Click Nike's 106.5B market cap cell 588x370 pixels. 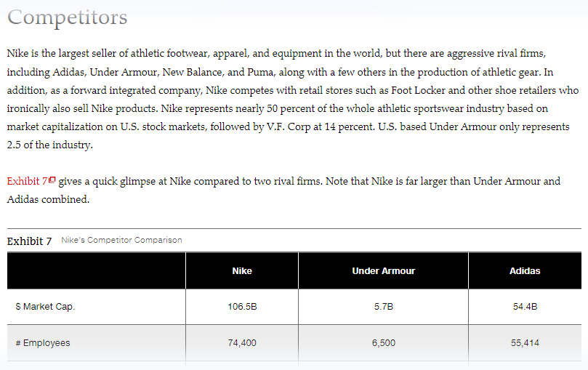click(242, 307)
